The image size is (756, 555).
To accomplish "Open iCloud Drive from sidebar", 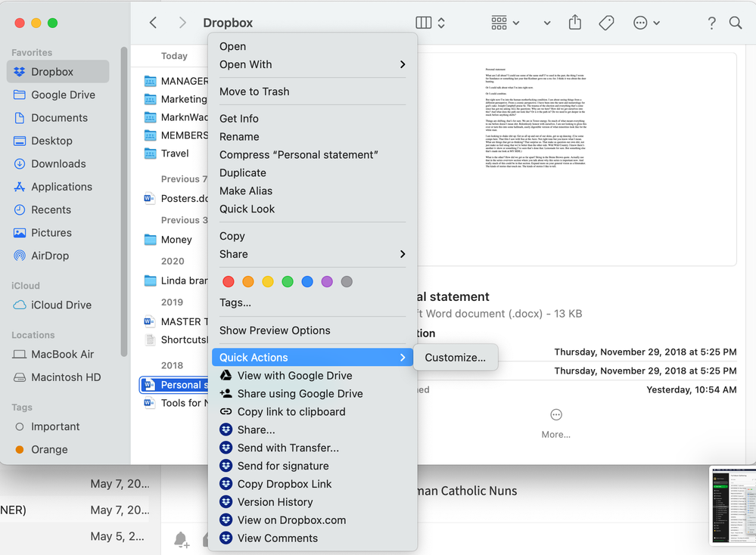I will [x=61, y=305].
